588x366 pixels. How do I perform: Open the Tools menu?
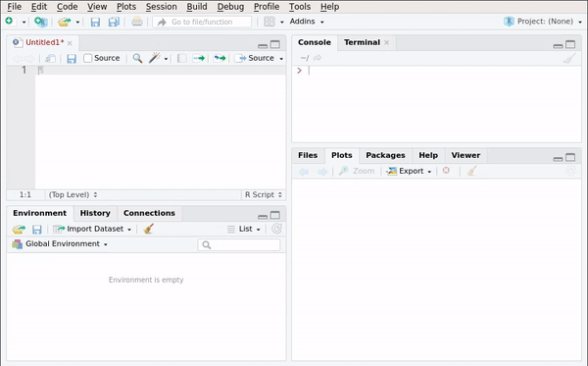tap(300, 7)
